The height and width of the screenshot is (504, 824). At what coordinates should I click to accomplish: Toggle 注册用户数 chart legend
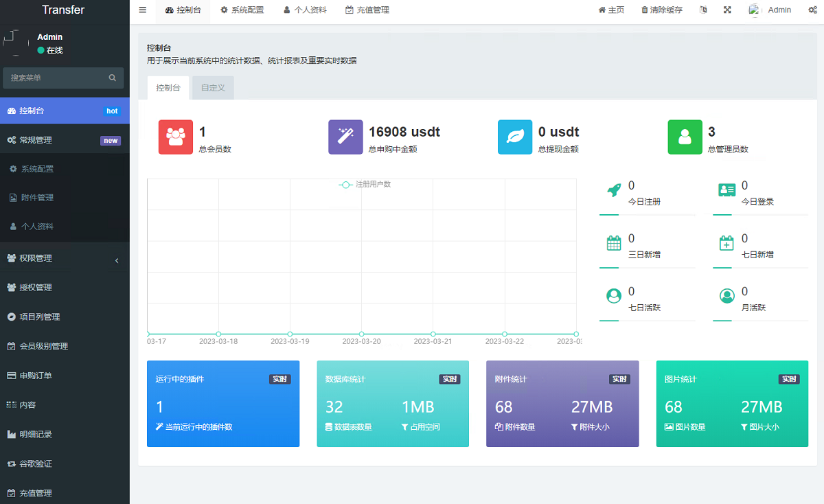(365, 185)
